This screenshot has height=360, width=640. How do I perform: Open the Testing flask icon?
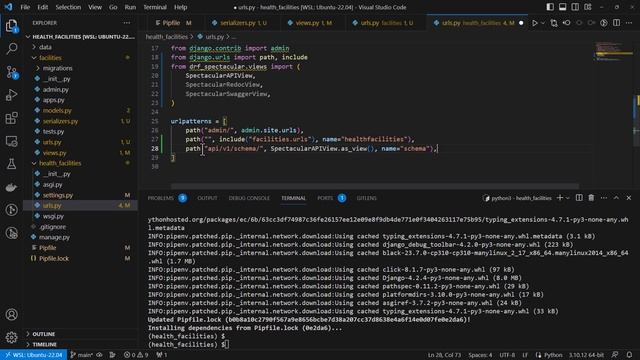(x=11, y=164)
